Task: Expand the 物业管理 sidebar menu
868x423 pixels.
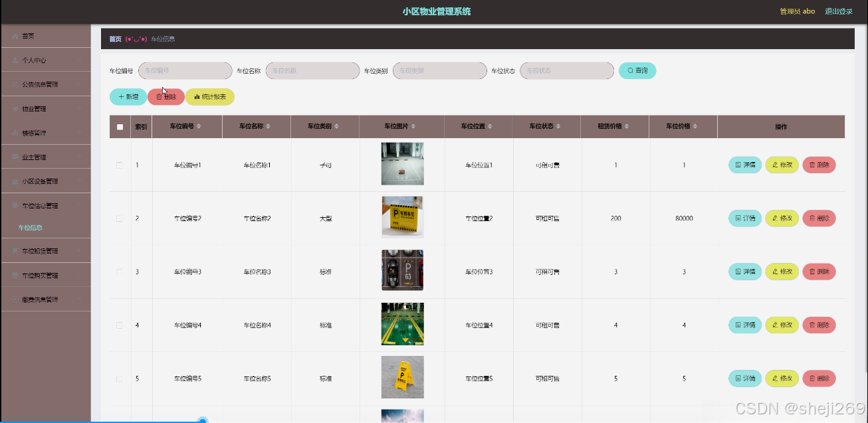Action: click(x=45, y=108)
